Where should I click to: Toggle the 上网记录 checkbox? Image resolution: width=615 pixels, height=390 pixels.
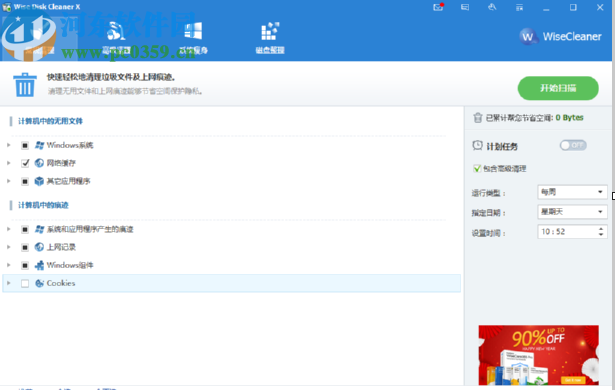(x=25, y=247)
